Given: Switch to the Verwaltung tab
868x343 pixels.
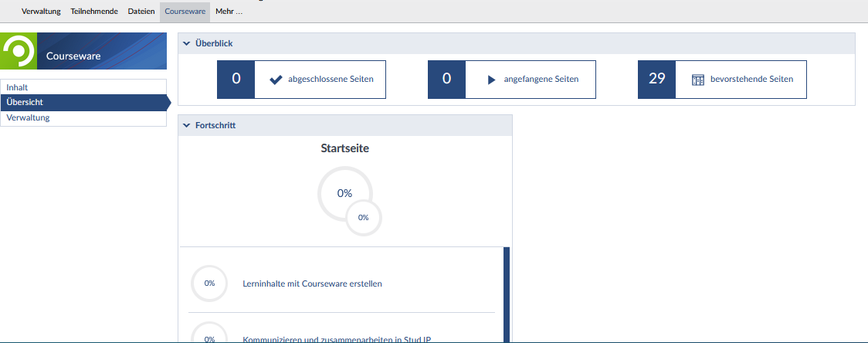Looking at the screenshot, I should coord(41,12).
